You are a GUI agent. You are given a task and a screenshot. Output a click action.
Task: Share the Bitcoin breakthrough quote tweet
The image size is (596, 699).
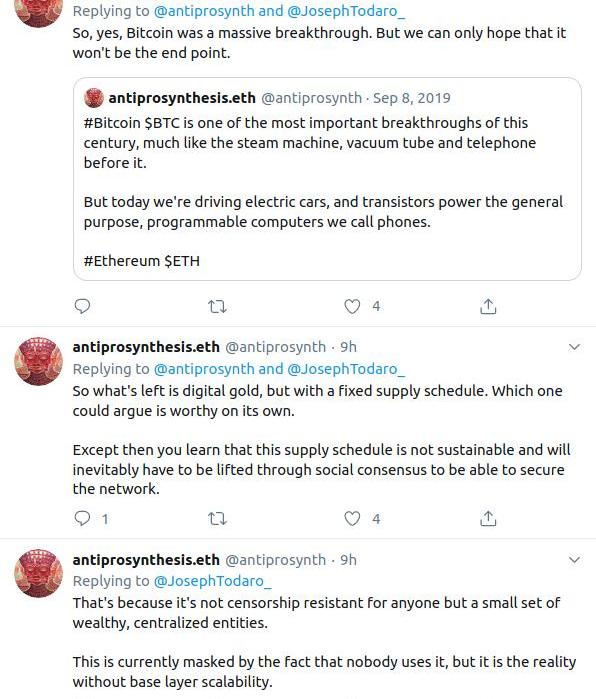[488, 306]
